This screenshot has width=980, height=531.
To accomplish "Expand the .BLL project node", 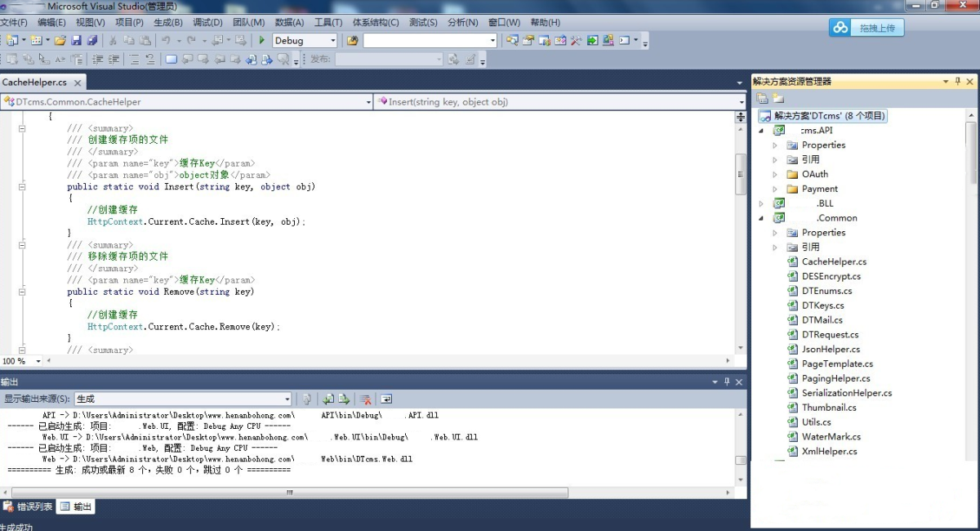I will (761, 203).
